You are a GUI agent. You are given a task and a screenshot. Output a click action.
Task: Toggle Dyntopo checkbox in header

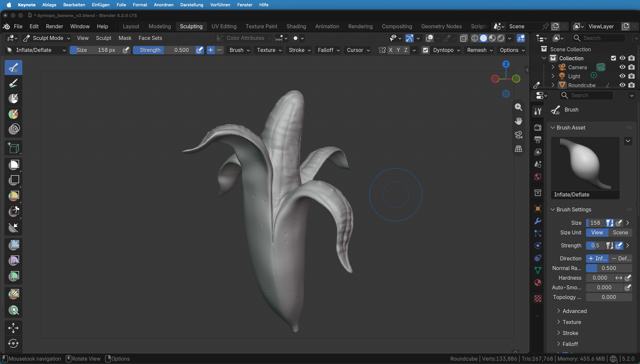click(425, 50)
